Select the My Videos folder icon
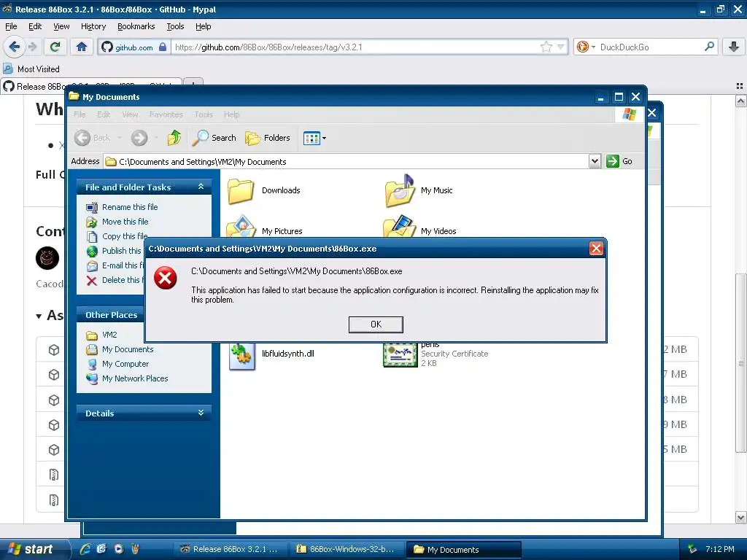The image size is (747, 560). (x=399, y=227)
